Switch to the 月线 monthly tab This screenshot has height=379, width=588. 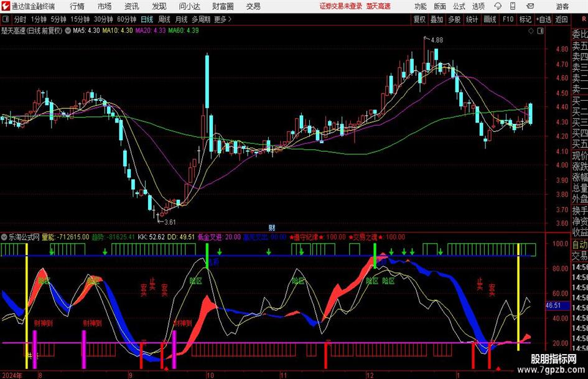point(181,19)
